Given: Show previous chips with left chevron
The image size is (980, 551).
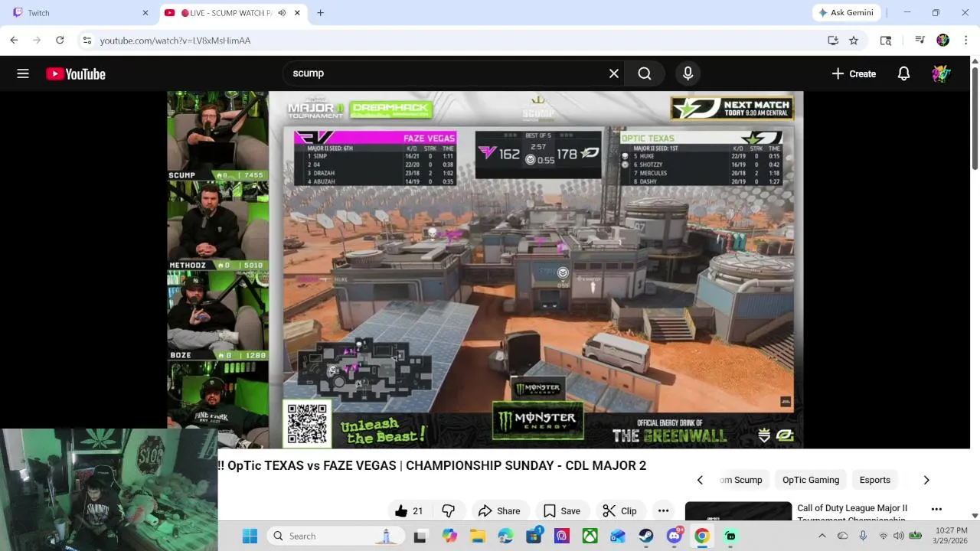Looking at the screenshot, I should 700,480.
